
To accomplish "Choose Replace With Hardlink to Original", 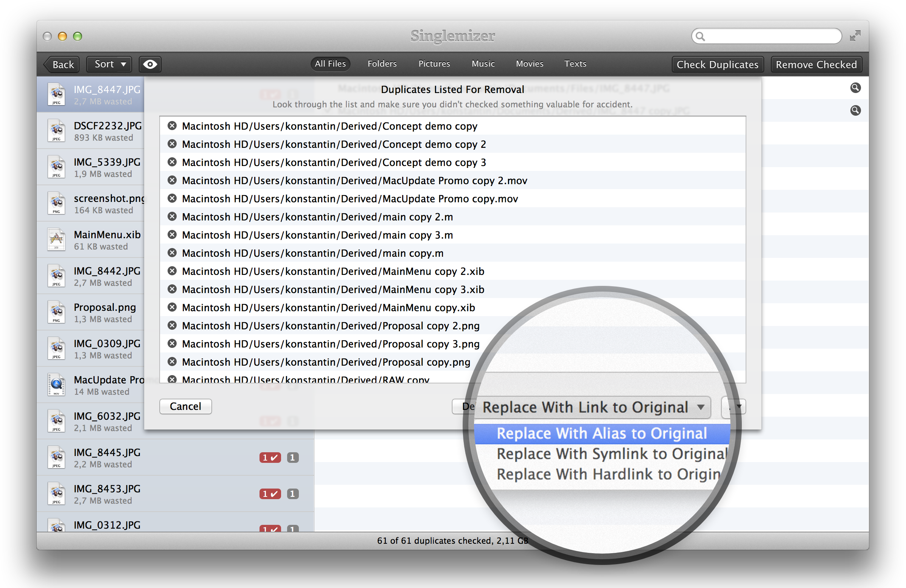I will (602, 475).
